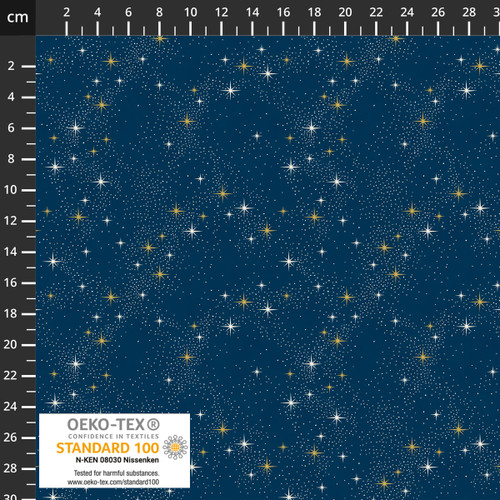Screen dimensions: 500x500
Task: Click number 20 on the left ruler
Action: (x=10, y=344)
